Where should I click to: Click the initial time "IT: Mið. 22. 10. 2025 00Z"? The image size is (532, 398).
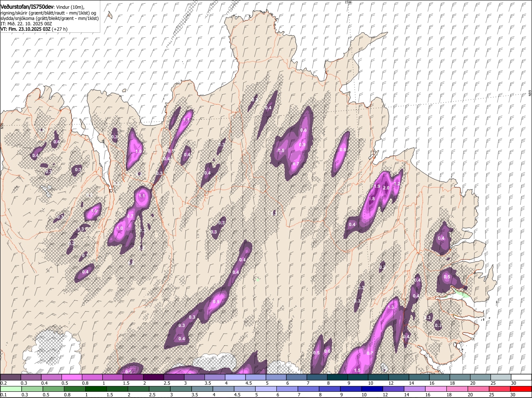click(x=26, y=24)
